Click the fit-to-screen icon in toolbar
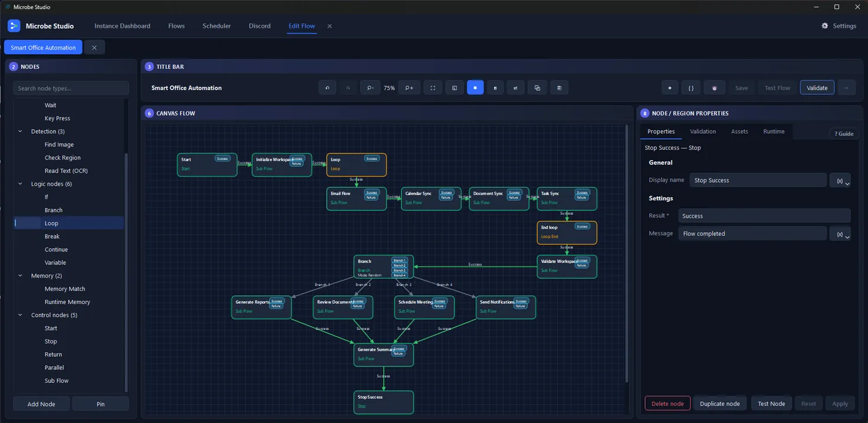The image size is (868, 423). 433,88
